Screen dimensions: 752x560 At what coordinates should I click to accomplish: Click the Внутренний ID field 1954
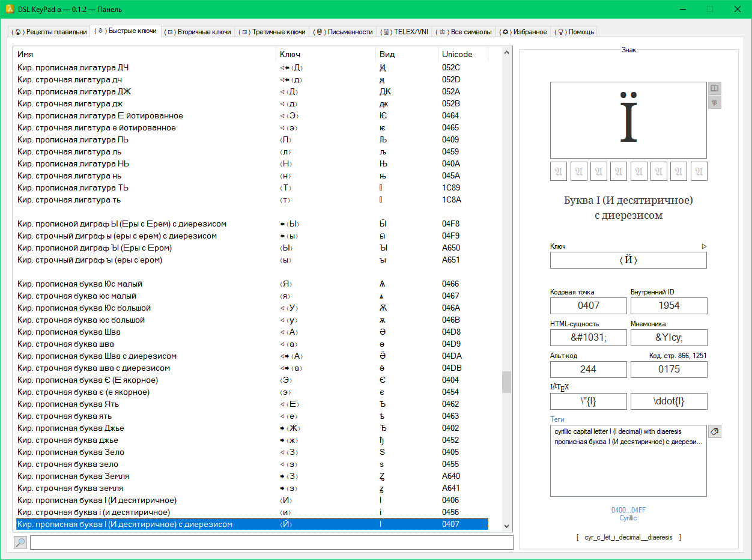click(x=669, y=305)
